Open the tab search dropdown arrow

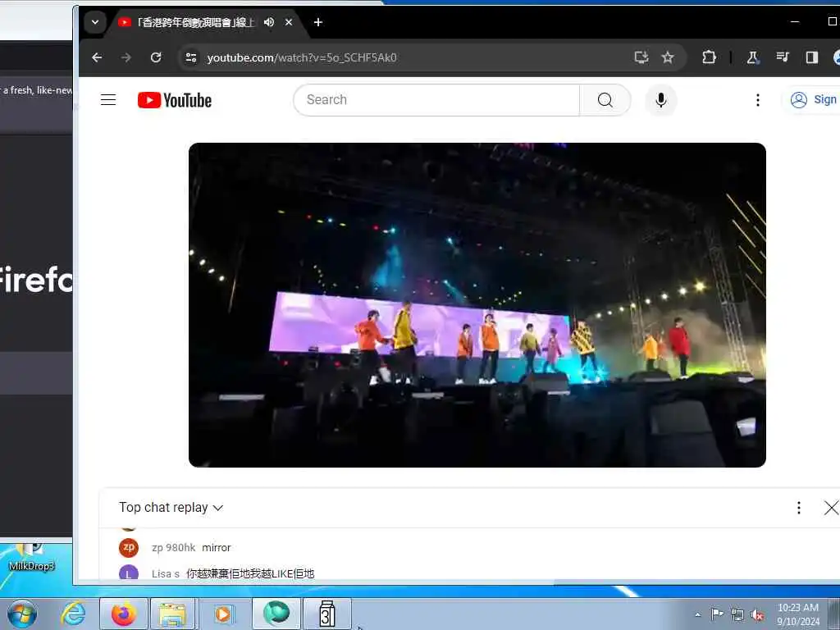click(x=95, y=22)
